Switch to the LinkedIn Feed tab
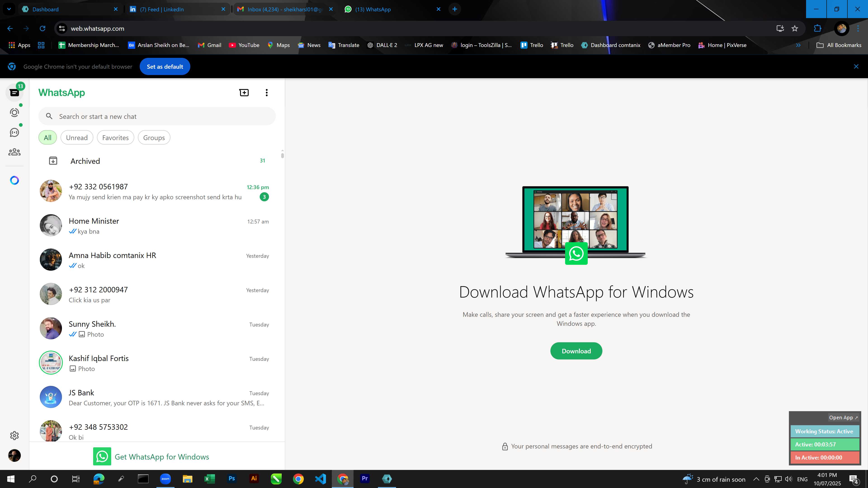868x488 pixels. [178, 9]
